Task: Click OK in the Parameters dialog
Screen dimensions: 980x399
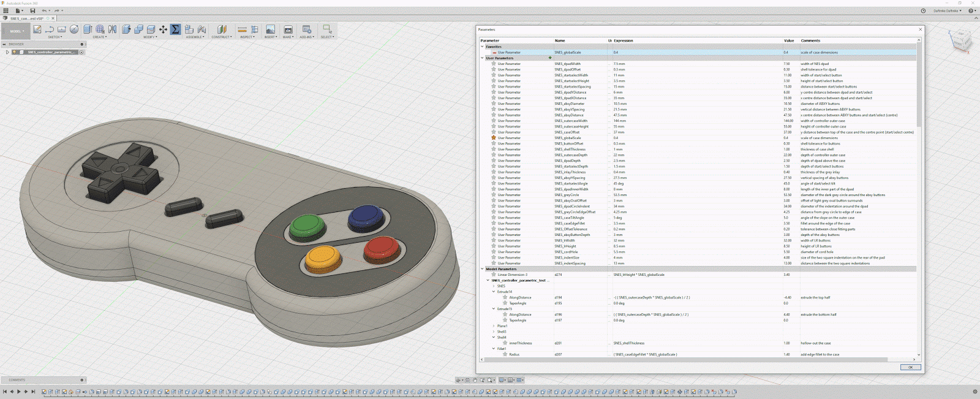Action: point(910,367)
